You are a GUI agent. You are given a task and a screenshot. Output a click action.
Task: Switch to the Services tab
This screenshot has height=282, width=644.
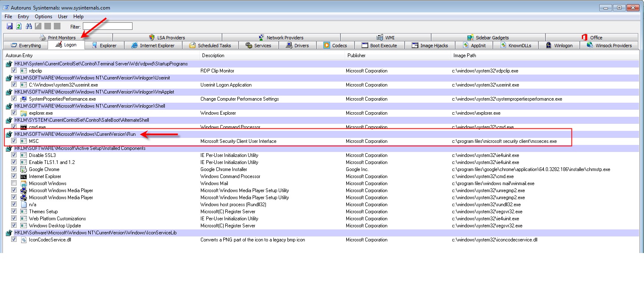(x=258, y=46)
